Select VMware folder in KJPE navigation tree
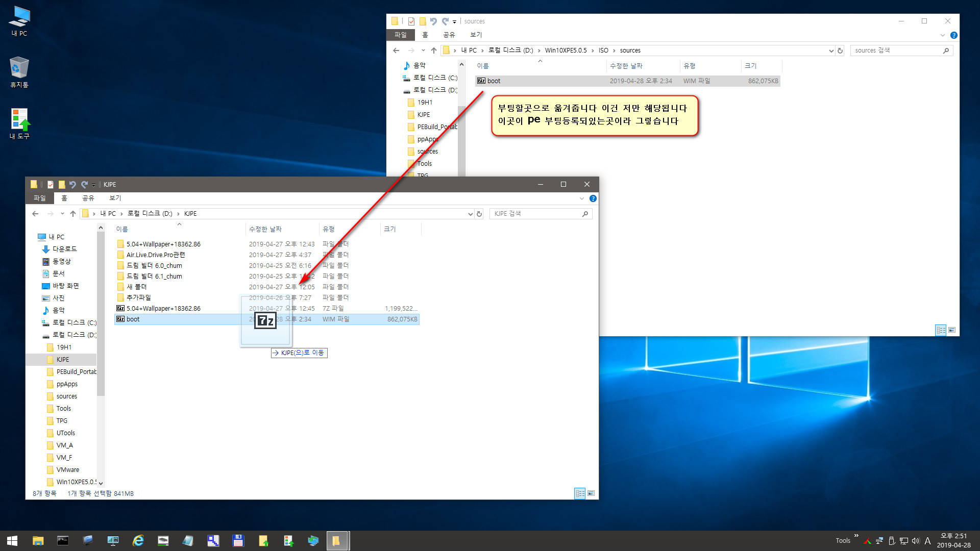 tap(68, 470)
